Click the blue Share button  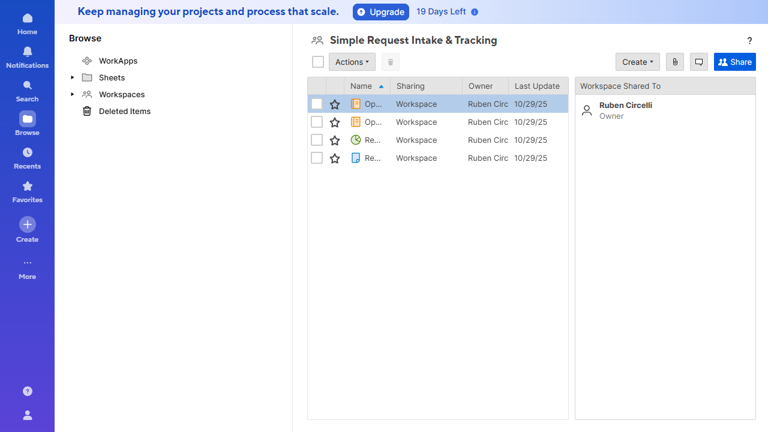click(x=735, y=62)
